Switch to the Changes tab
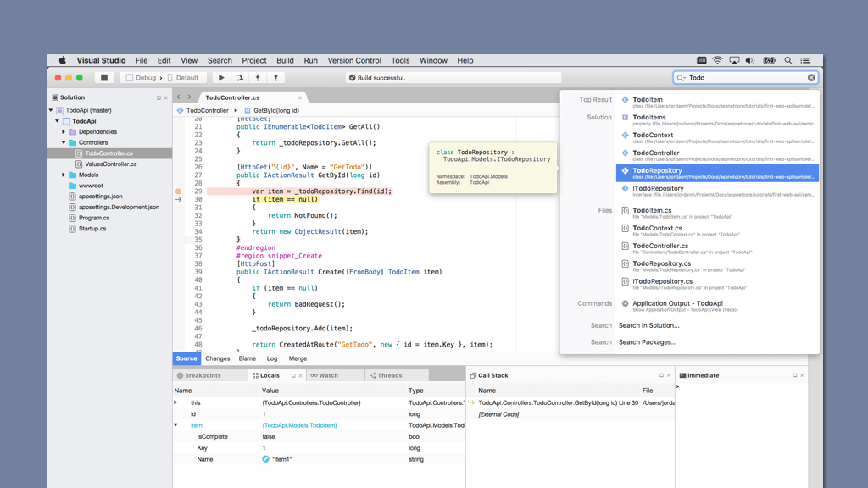This screenshot has height=488, width=868. [217, 358]
